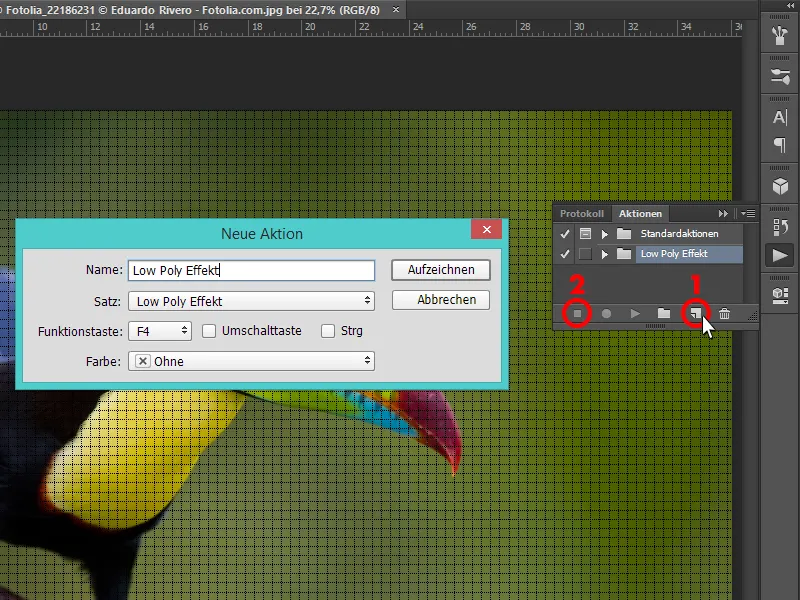Toggle the checkmark next to Low Poly Effekt
The width and height of the screenshot is (800, 600).
[567, 253]
